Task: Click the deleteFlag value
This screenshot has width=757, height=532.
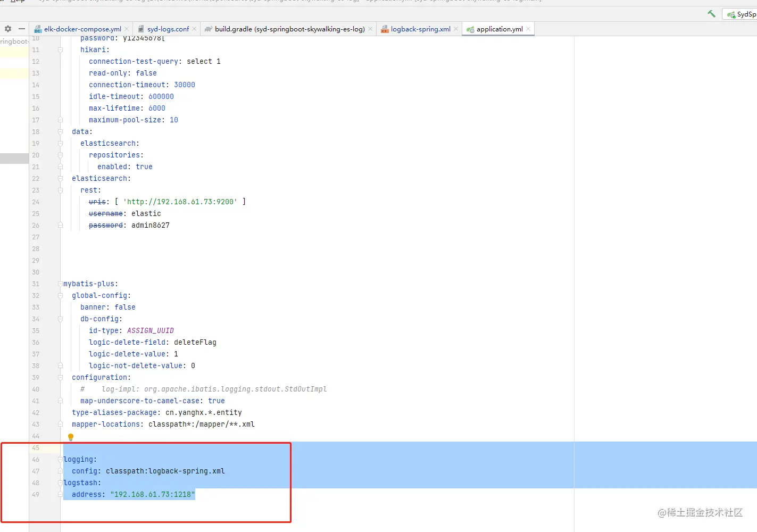Action: tap(195, 343)
